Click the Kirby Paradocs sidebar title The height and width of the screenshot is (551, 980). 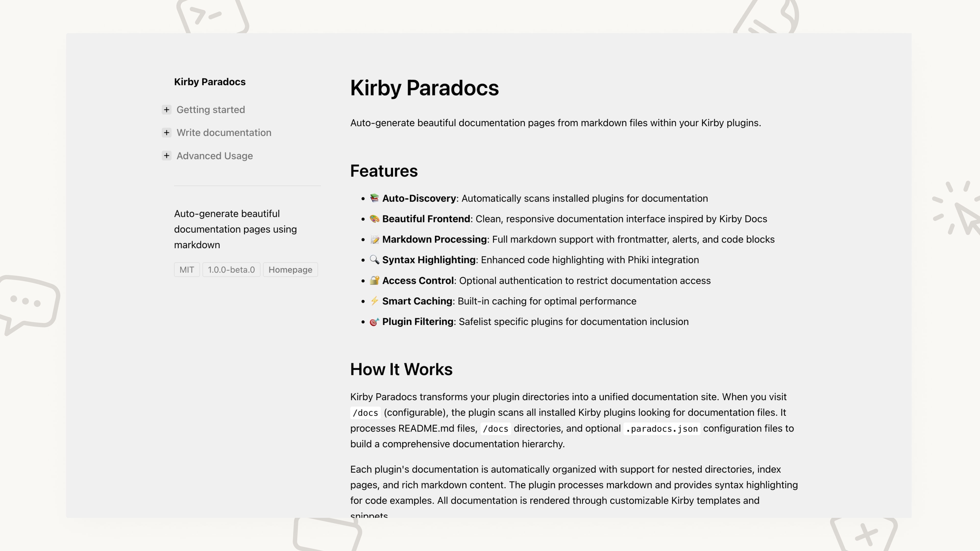click(210, 82)
